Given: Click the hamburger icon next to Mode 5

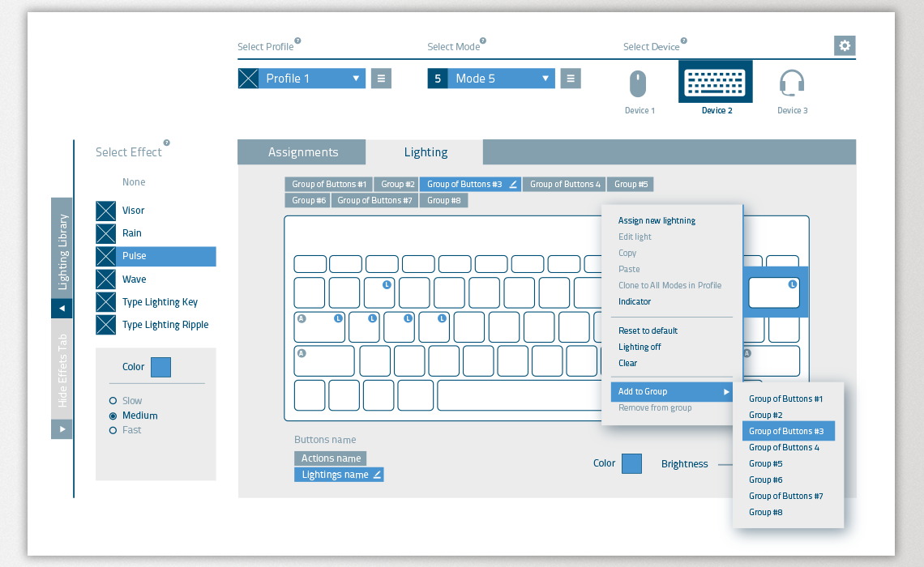Looking at the screenshot, I should click(x=571, y=78).
